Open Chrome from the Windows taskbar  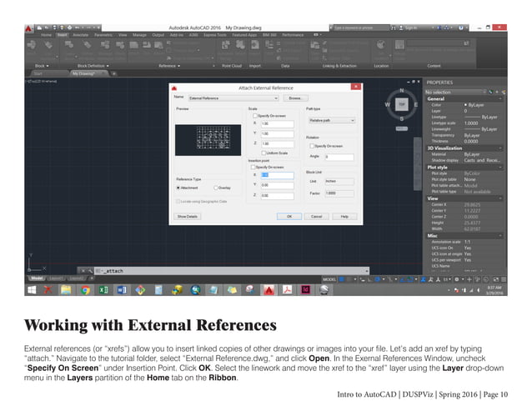86,290
